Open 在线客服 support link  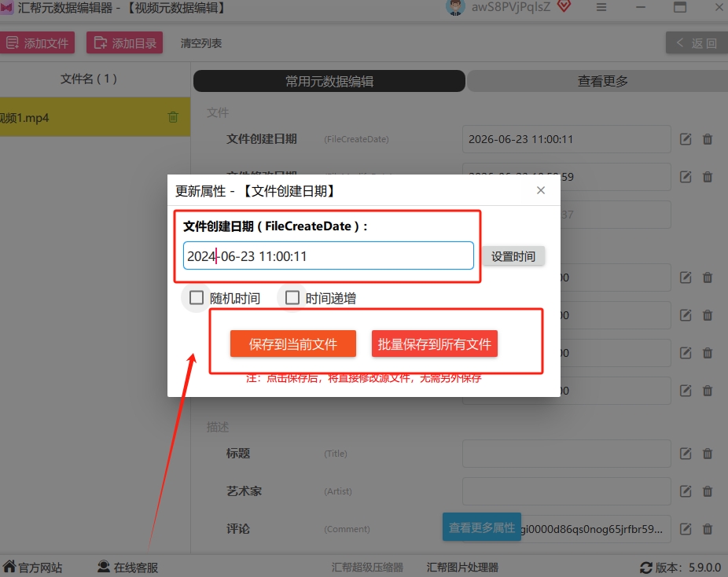[x=127, y=568]
